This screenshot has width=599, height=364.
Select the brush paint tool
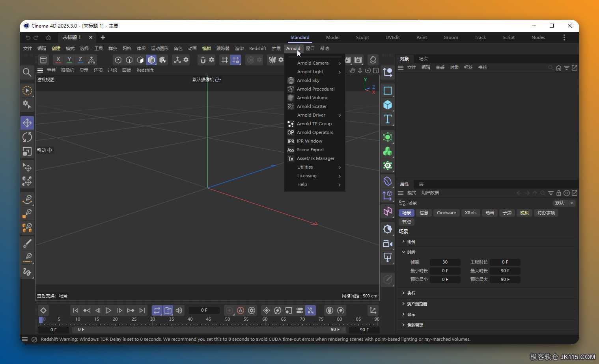coord(27,243)
